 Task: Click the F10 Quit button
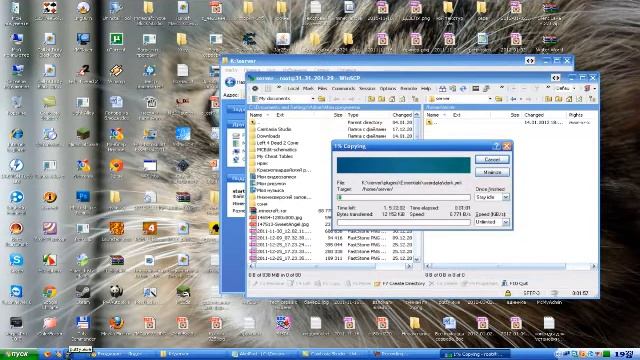pyautogui.click(x=515, y=284)
